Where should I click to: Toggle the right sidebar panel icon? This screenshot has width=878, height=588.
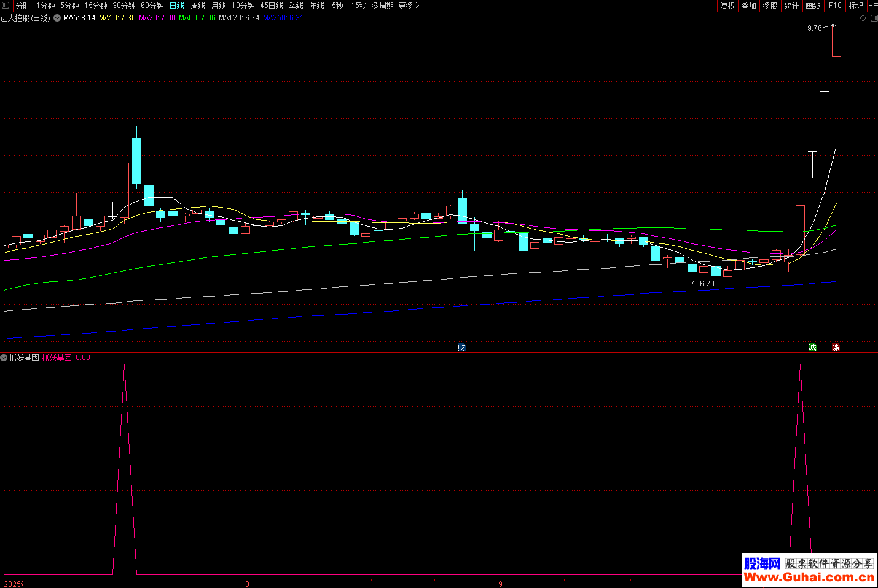pos(874,18)
